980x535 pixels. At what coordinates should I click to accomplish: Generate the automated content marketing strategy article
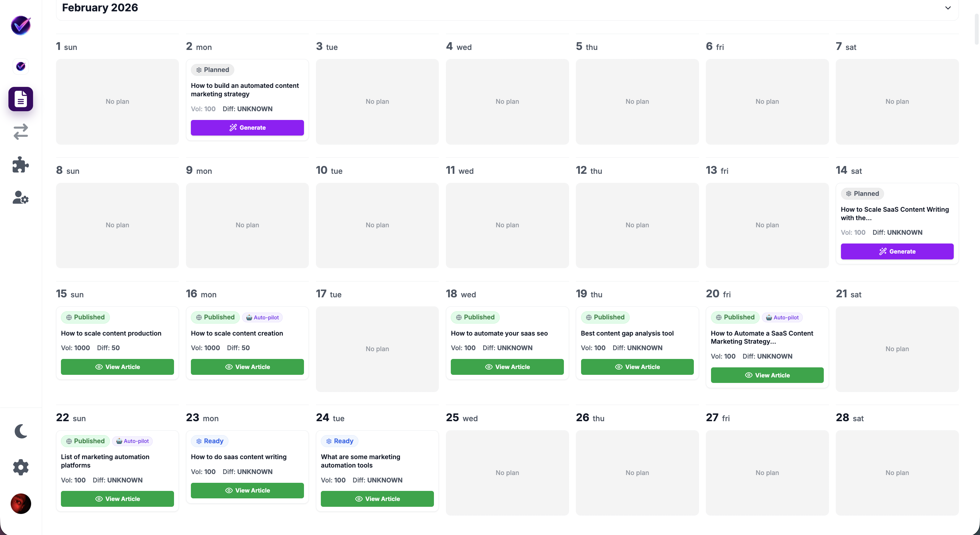click(x=247, y=127)
